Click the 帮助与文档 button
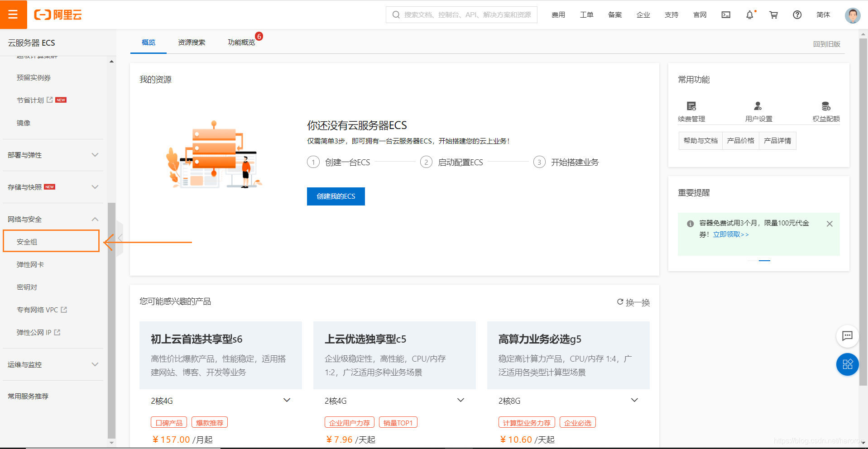The width and height of the screenshot is (868, 449). point(700,141)
